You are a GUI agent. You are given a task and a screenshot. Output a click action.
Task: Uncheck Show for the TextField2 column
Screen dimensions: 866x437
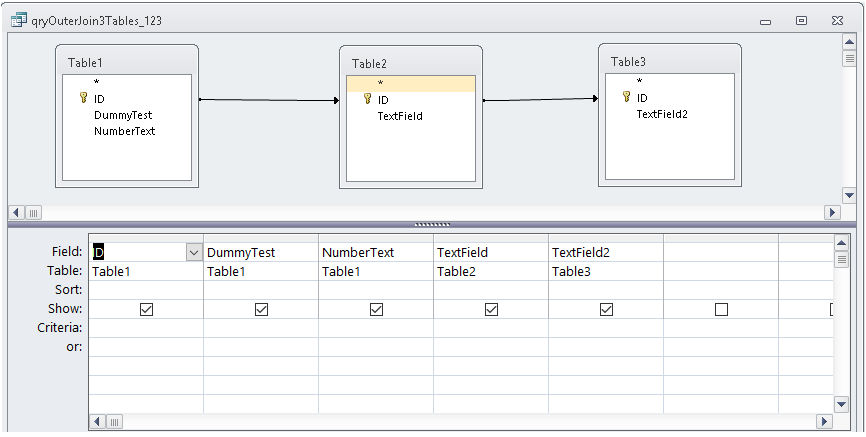tap(606, 309)
